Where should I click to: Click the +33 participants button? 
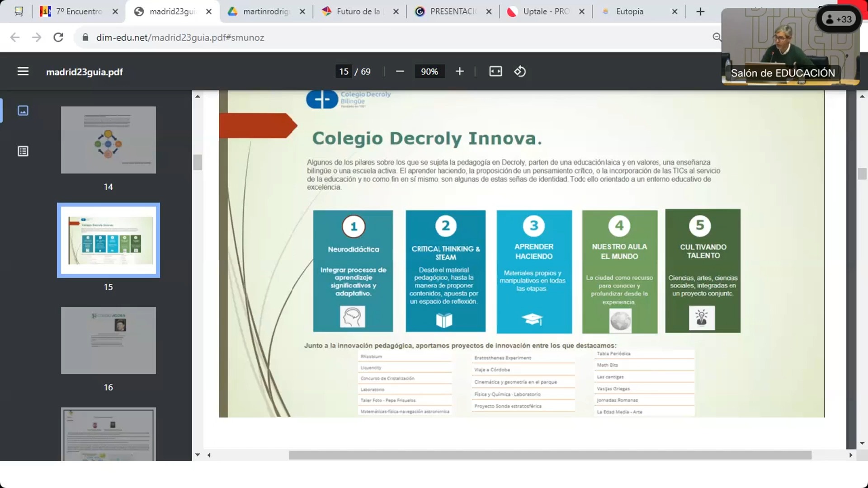(x=839, y=19)
